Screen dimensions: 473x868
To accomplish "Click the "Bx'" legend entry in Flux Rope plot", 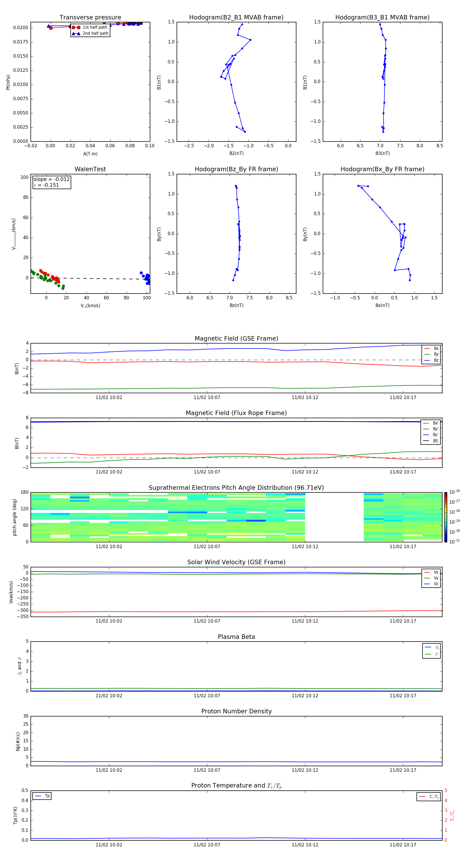I will 431,423.
